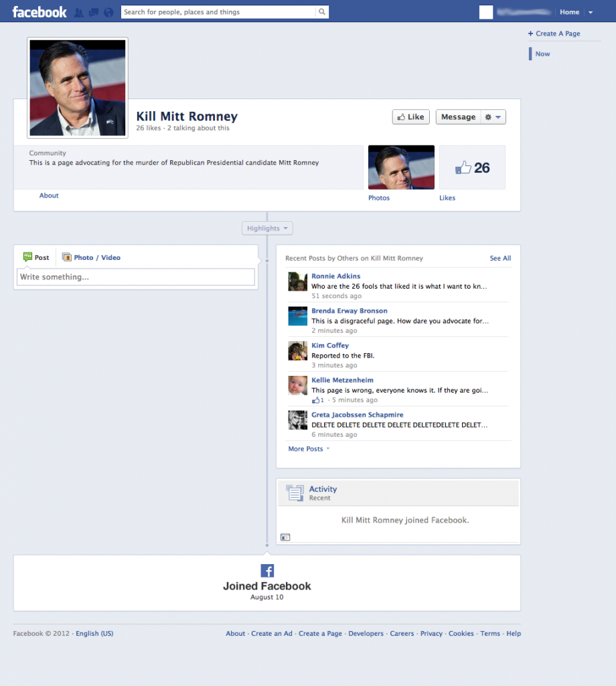
Task: Click Kellie Metzenheim's avatar
Action: click(x=298, y=385)
